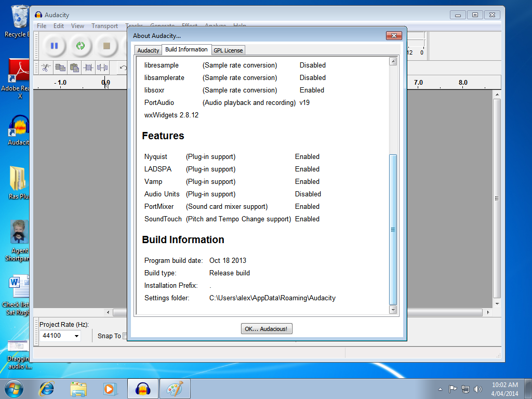
Task: Click the Stop button in transport toolbar
Action: pos(107,46)
